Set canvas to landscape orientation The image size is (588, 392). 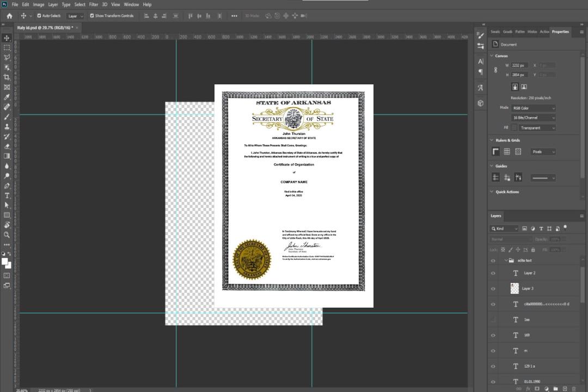pos(524,87)
